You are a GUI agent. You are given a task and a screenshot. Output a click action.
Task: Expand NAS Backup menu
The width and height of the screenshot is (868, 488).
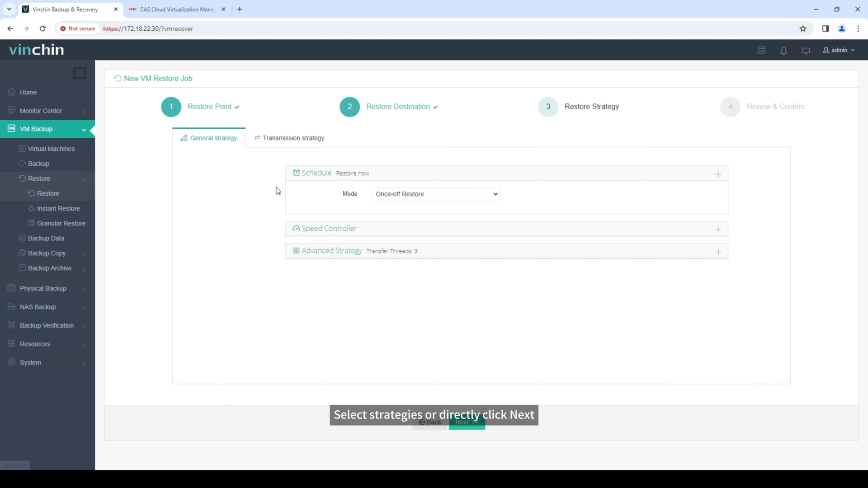47,307
